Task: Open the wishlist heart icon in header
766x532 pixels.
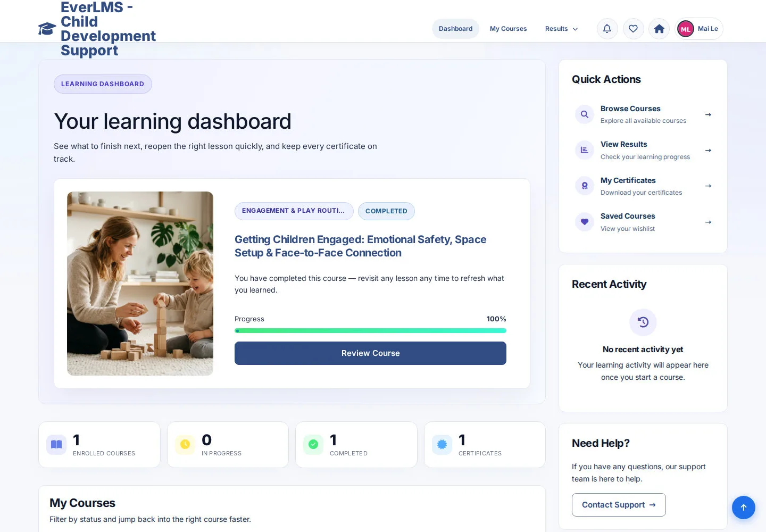Action: click(x=633, y=29)
